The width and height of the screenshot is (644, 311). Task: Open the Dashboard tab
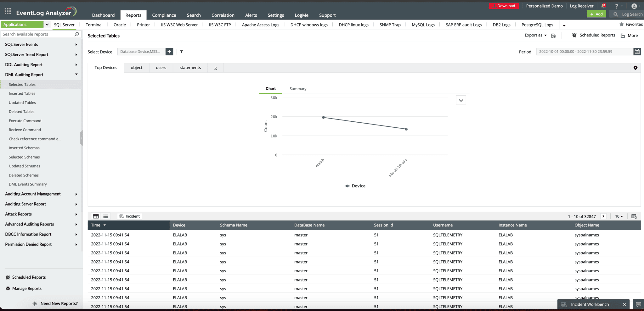[103, 15]
